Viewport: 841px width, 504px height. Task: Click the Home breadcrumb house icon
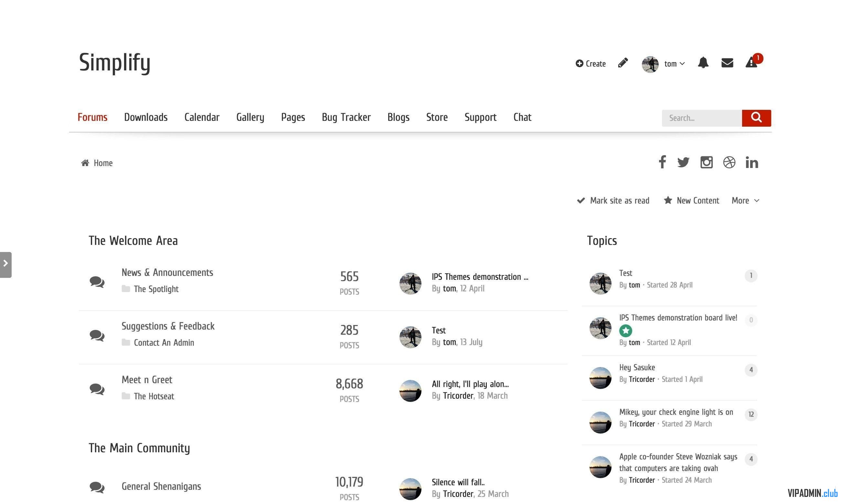(85, 163)
